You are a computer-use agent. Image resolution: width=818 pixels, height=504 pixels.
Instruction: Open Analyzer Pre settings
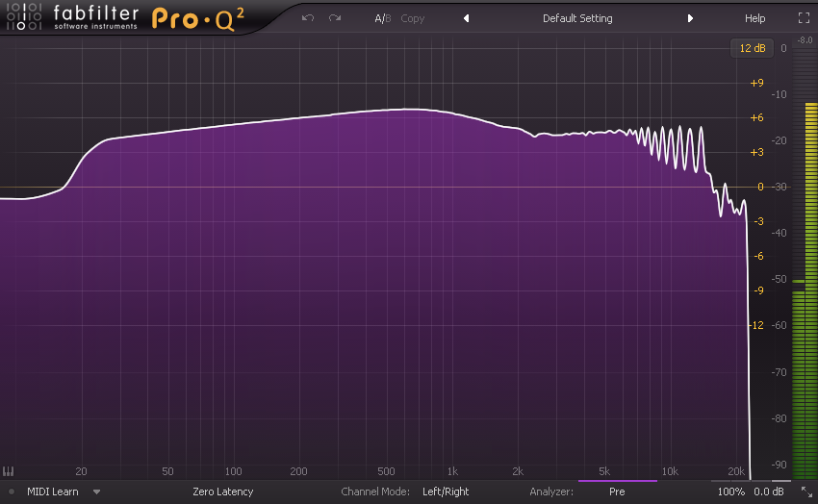tap(617, 491)
